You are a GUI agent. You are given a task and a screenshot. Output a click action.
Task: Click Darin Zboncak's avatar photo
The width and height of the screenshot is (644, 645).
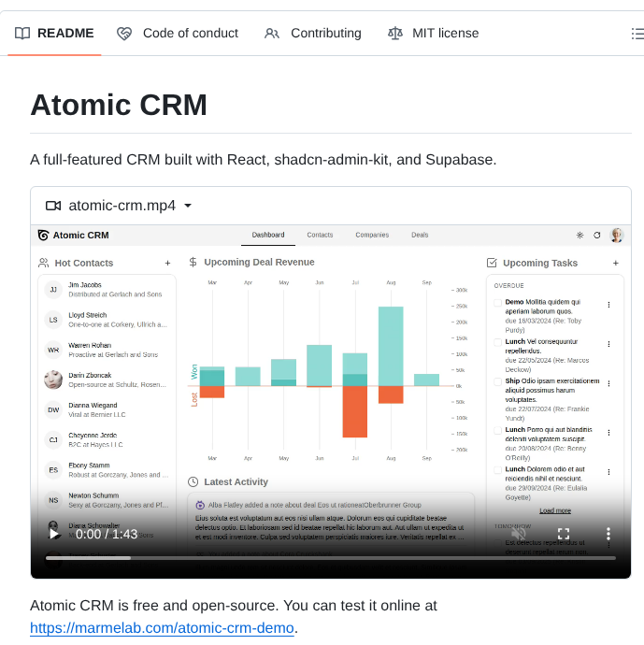pos(53,380)
